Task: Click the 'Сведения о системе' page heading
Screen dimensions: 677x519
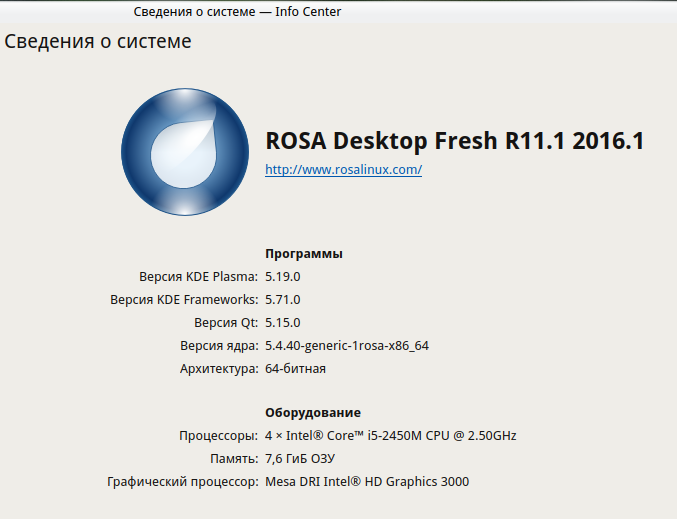Action: tap(98, 42)
